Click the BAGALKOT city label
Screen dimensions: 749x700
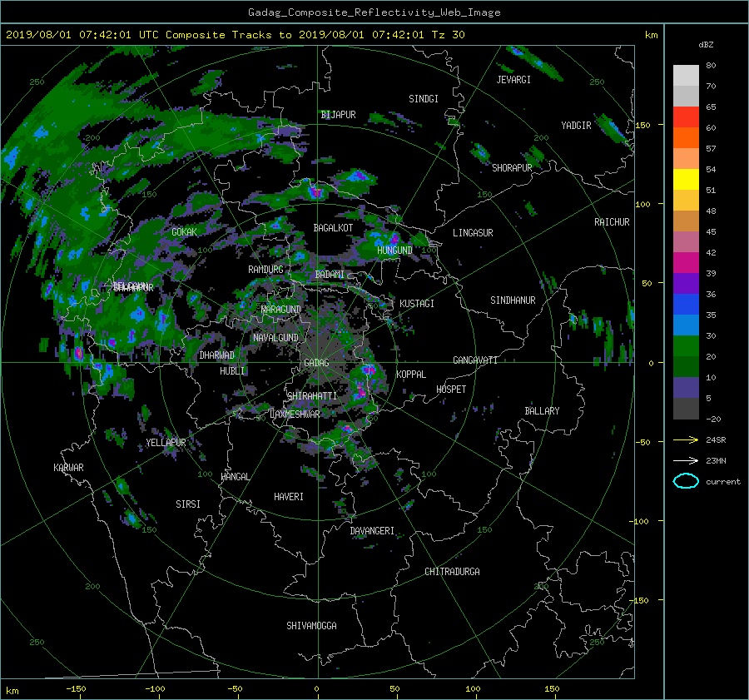pyautogui.click(x=333, y=228)
